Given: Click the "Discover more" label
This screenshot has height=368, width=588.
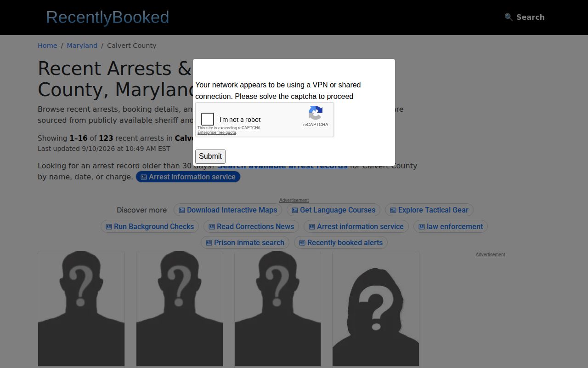Looking at the screenshot, I should pos(141,210).
